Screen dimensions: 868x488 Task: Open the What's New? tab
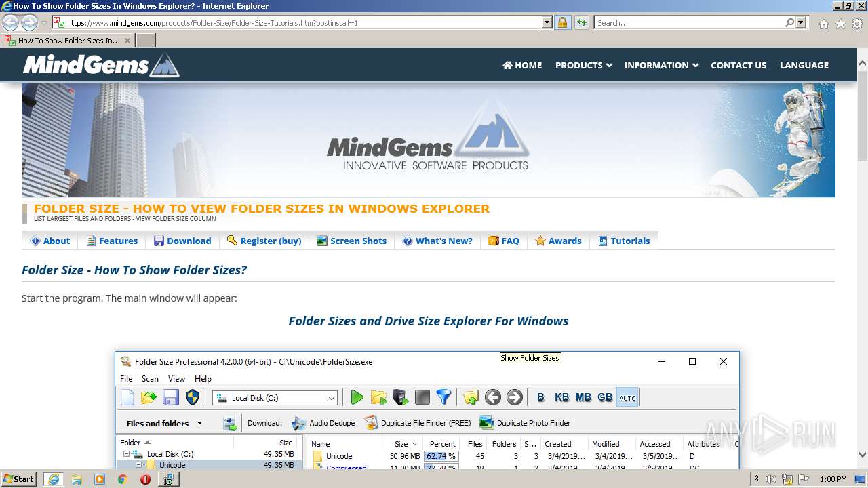437,241
